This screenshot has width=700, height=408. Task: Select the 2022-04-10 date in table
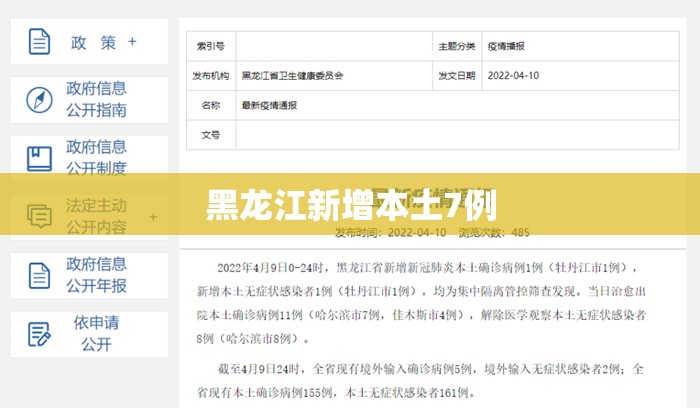click(x=513, y=75)
